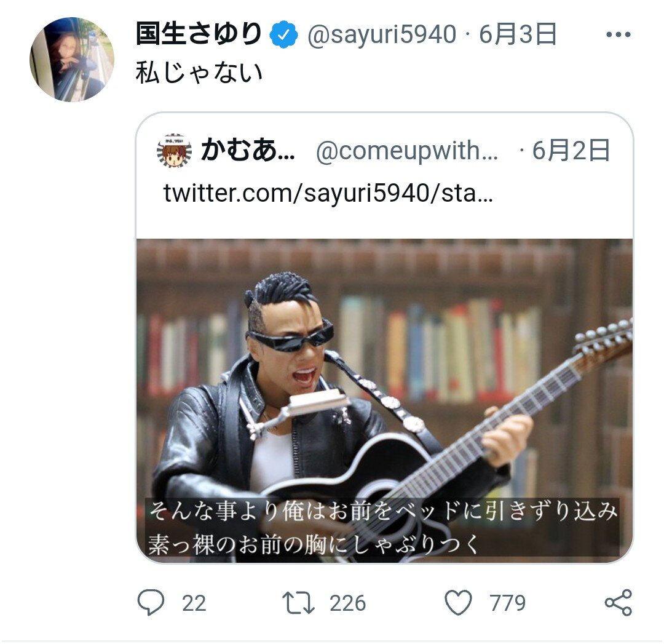Open the 6月2日 quoted tweet date
Viewport: 664px width, 644px height.
pos(571,151)
